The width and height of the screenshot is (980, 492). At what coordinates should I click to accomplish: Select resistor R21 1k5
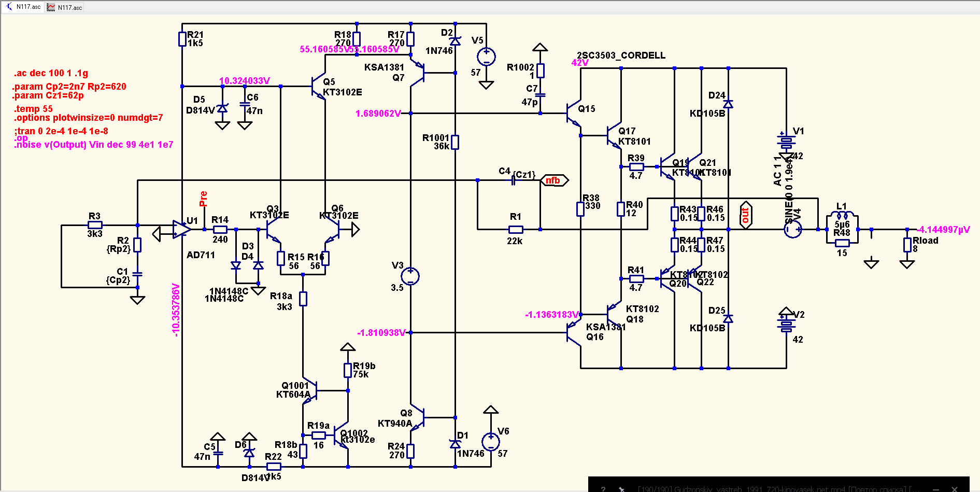[x=182, y=39]
